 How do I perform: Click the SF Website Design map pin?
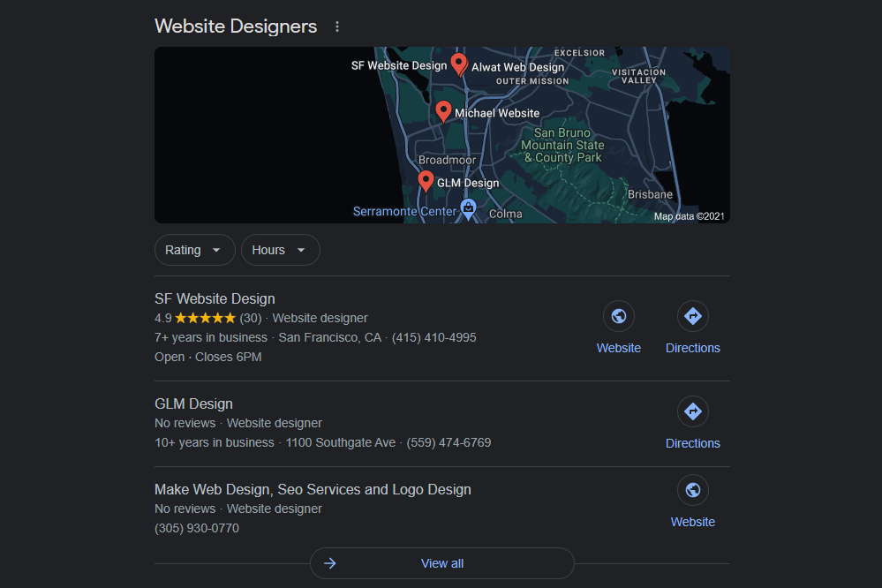[458, 64]
